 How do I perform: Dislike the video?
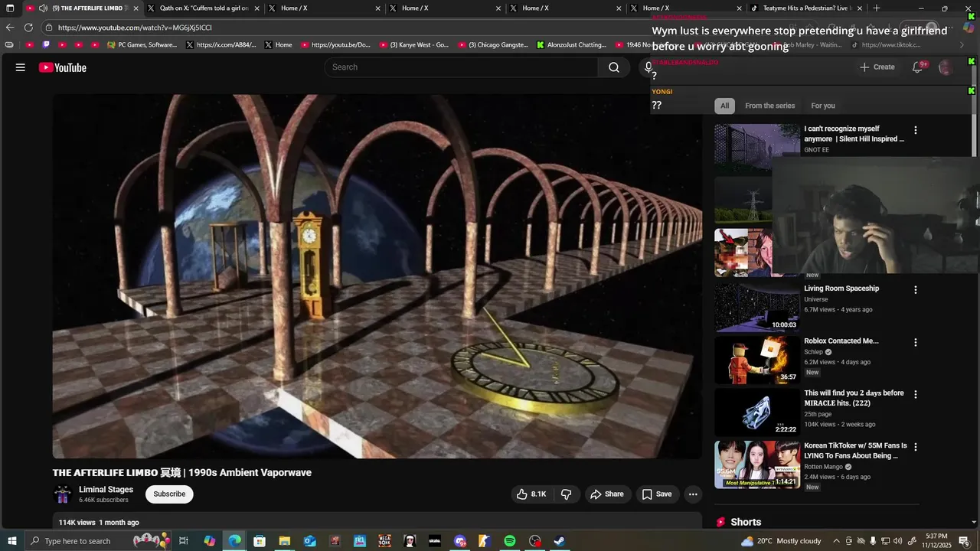tap(567, 494)
